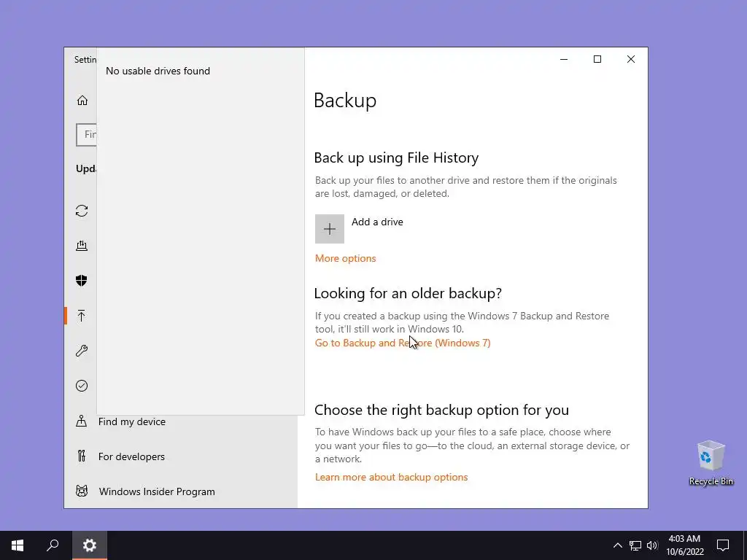
Task: Click the Home icon in Settings sidebar
Action: click(82, 100)
